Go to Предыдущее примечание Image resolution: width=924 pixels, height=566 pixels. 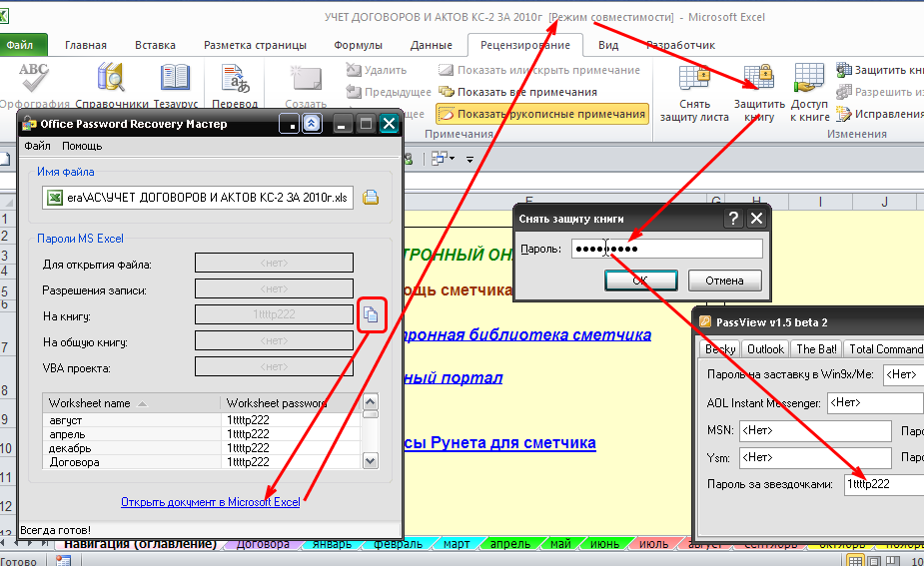389,92
